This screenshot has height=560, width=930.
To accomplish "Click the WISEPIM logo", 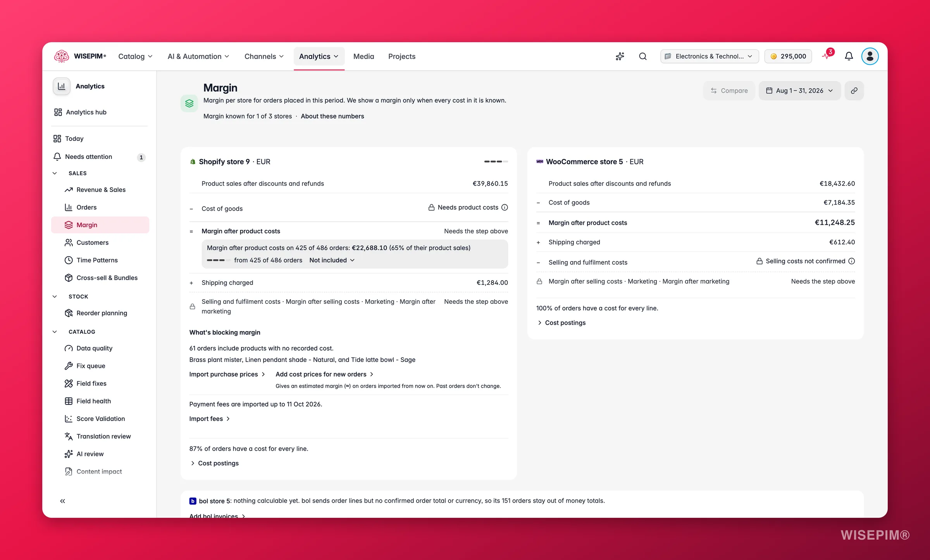I will (x=80, y=56).
